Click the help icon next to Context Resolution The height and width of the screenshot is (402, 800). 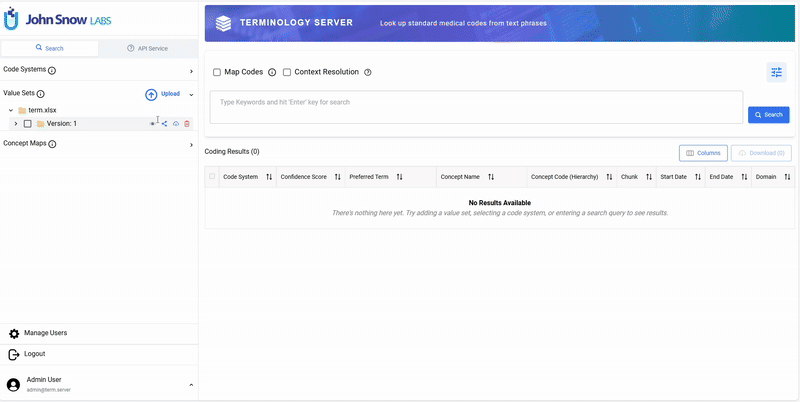368,72
